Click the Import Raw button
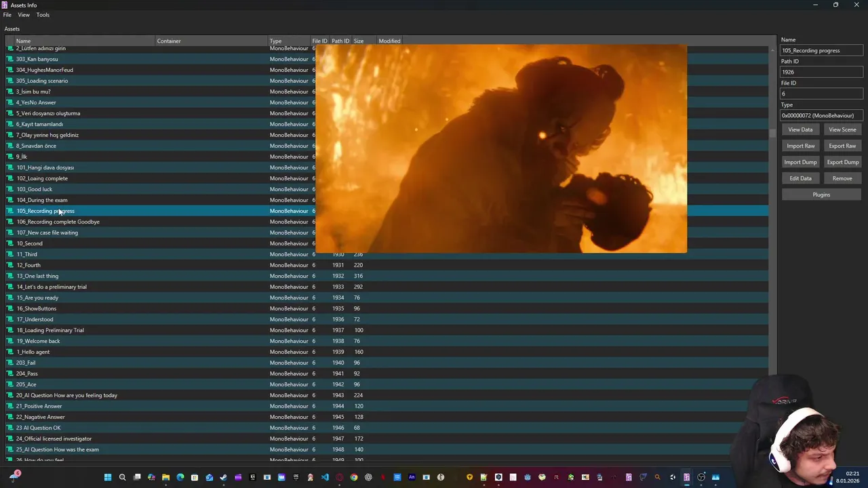The image size is (868, 488). click(800, 146)
